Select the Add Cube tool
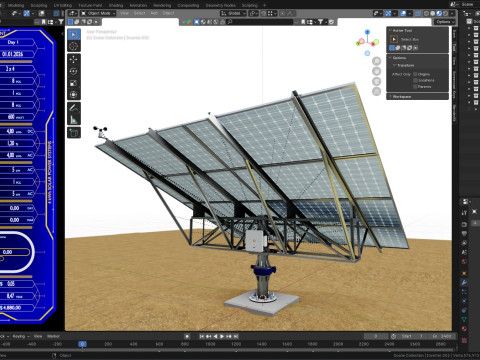The image size is (480, 360). coord(74,133)
